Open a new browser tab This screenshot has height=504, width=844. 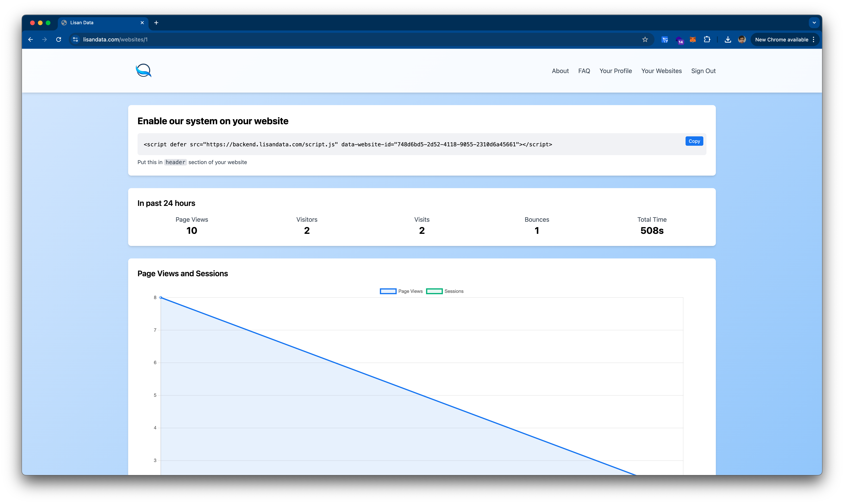point(156,23)
